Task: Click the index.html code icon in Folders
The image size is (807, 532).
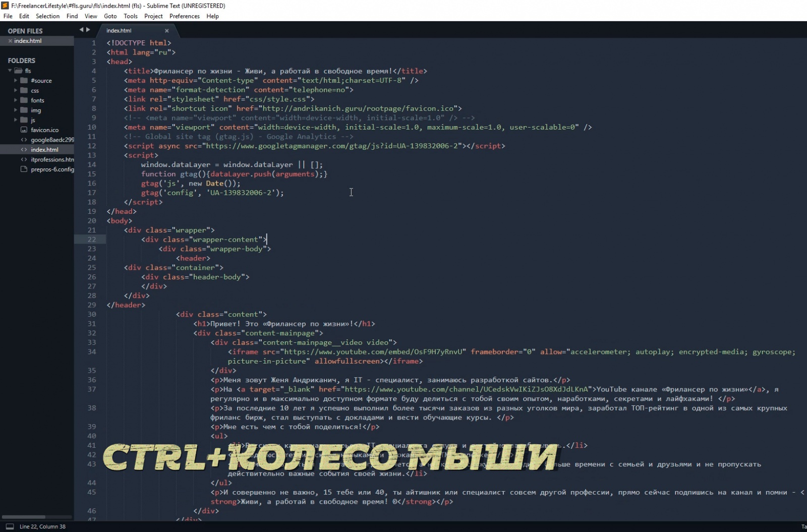Action: pos(24,150)
